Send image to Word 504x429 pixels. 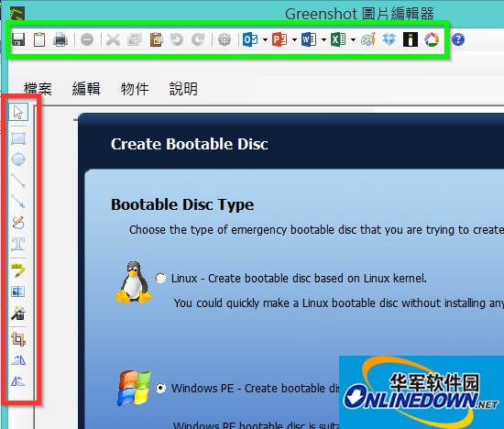coord(309,39)
